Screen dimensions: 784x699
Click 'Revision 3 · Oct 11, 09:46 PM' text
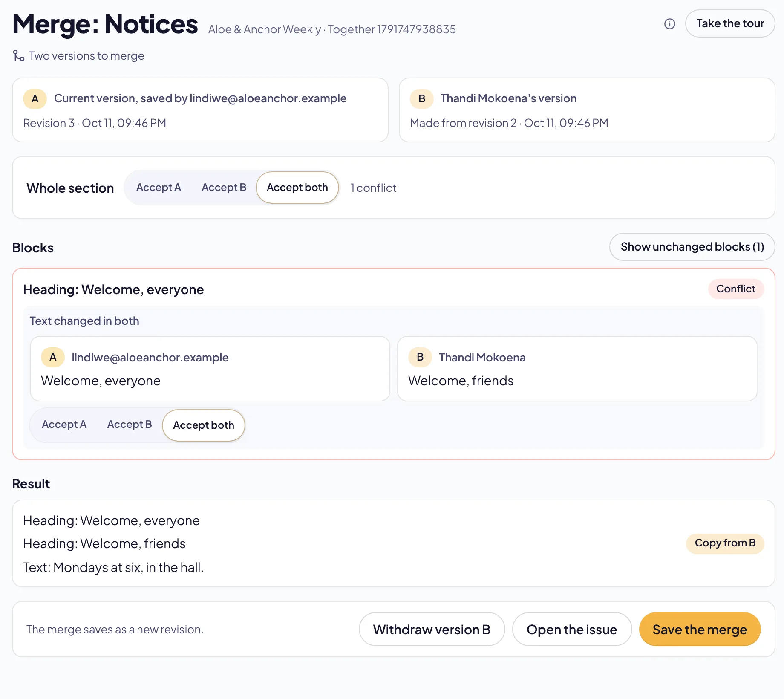95,123
